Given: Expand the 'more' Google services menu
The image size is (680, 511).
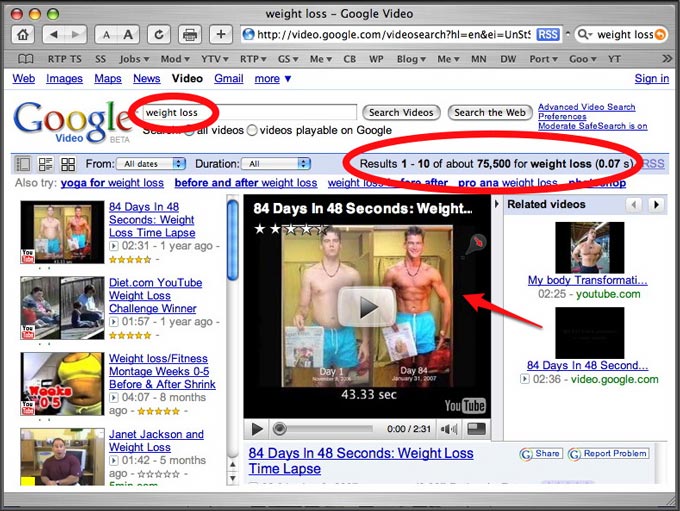Looking at the screenshot, I should 273,79.
